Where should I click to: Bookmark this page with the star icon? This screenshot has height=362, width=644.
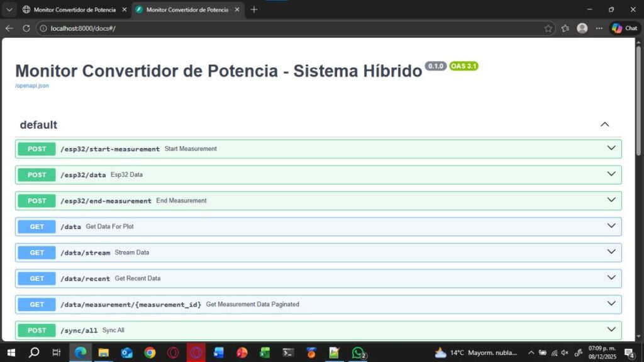click(548, 28)
